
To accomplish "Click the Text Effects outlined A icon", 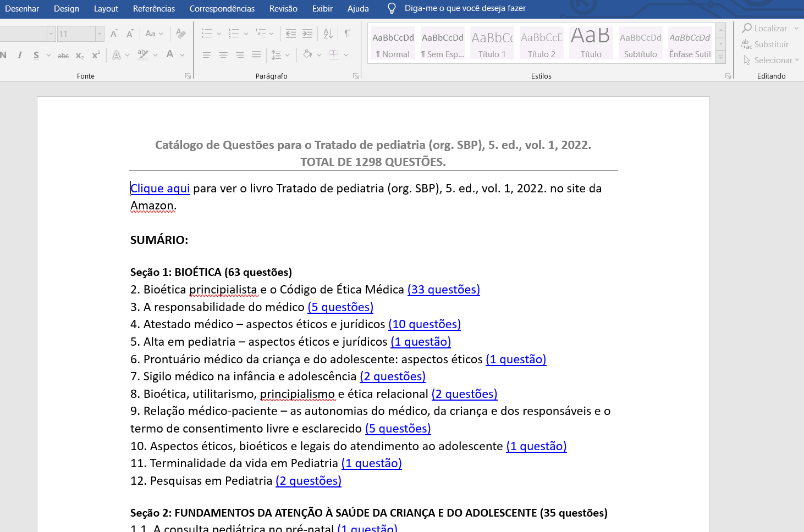I will (x=117, y=55).
